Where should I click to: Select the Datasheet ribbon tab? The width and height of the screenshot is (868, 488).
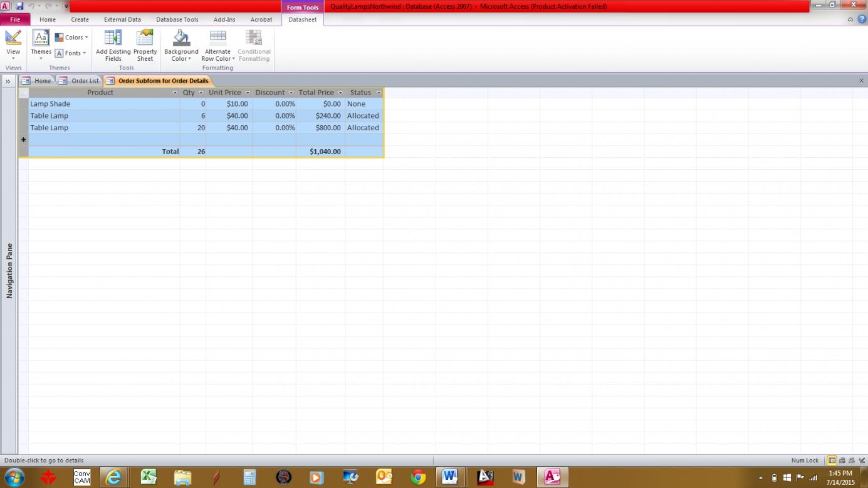[303, 19]
